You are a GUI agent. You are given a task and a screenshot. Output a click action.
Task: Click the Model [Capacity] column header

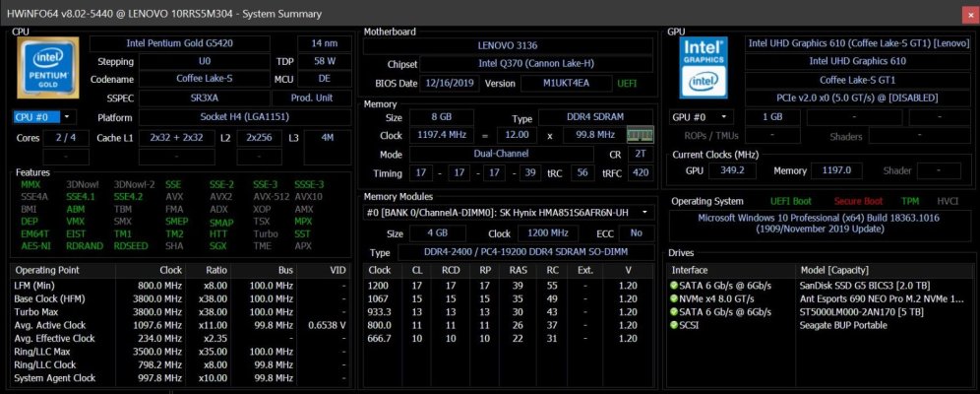(x=887, y=270)
